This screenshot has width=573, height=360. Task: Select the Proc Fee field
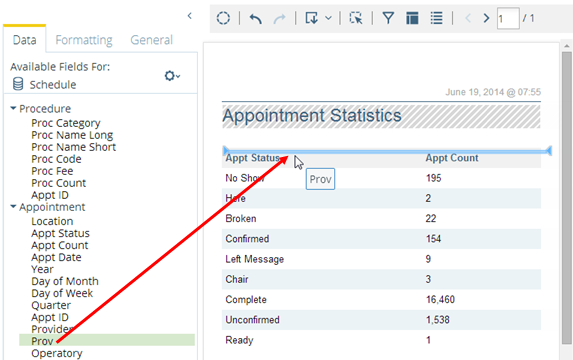(52, 171)
